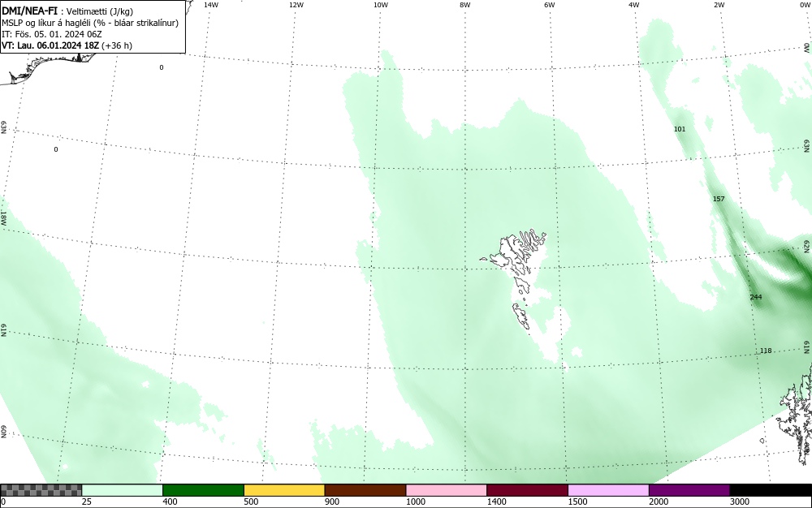Click the valid time line VT: Lau. 06.01.2024

(67, 45)
